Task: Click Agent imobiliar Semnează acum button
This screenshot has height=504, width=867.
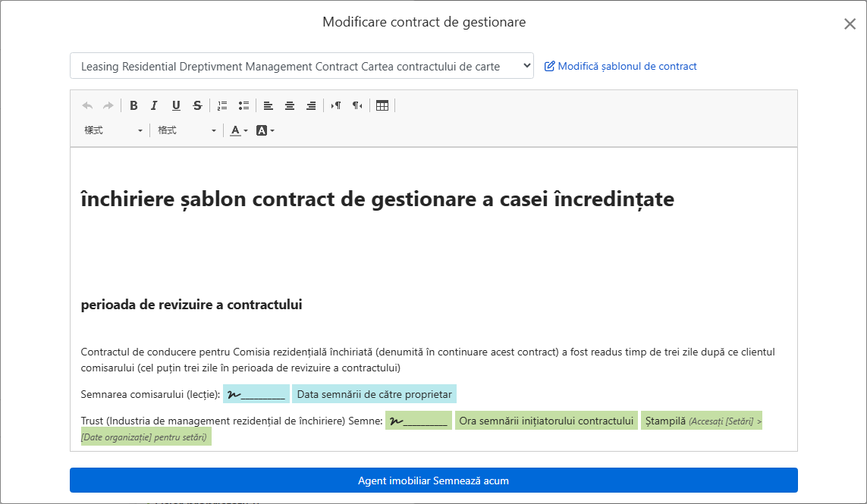Action: (x=434, y=481)
